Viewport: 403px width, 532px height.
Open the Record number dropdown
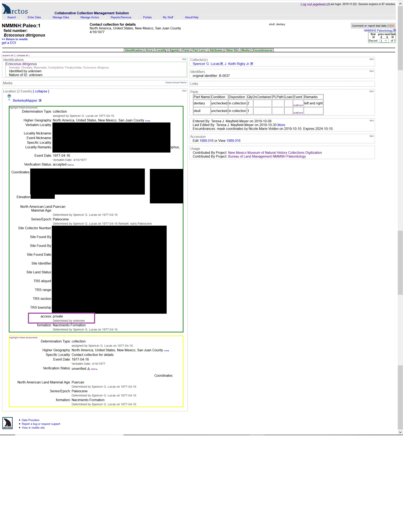point(384,41)
